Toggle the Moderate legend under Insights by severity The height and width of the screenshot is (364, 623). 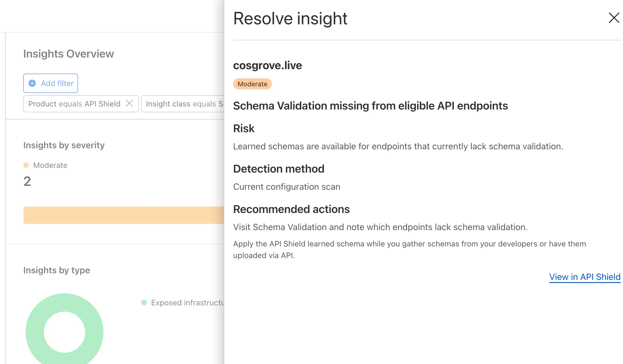point(50,165)
